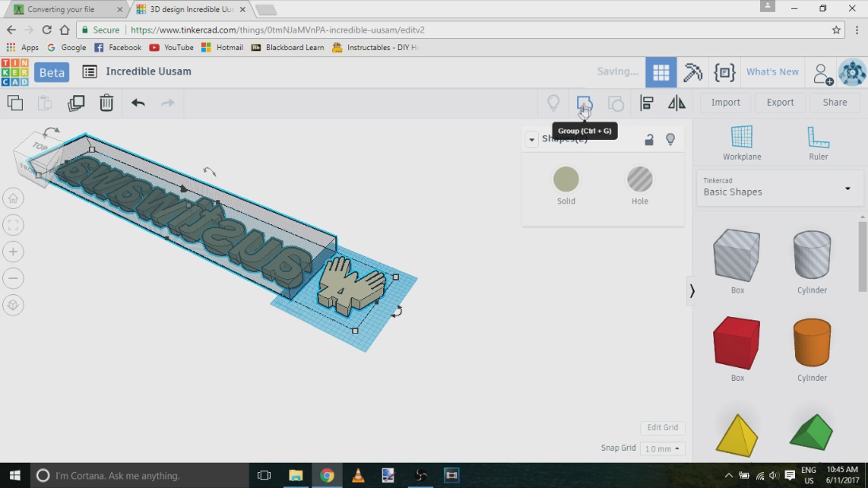The image size is (868, 488).
Task: Click the Export button
Action: click(x=780, y=103)
